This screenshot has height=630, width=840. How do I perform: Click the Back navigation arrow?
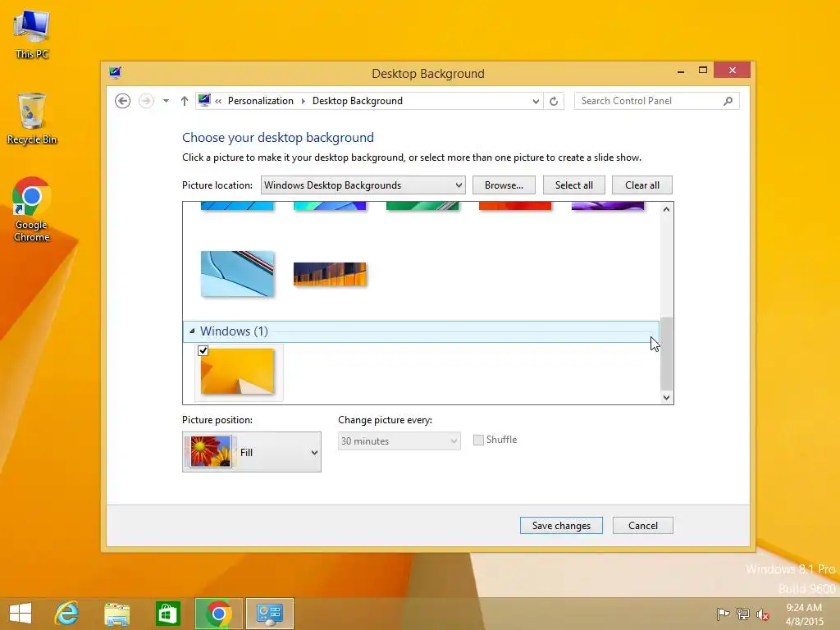(x=123, y=101)
